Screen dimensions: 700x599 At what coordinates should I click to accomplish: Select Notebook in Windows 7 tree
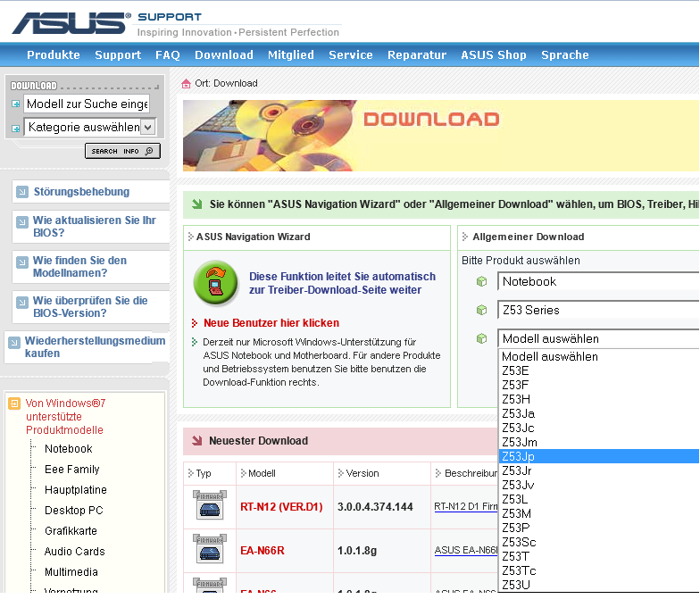tap(68, 448)
